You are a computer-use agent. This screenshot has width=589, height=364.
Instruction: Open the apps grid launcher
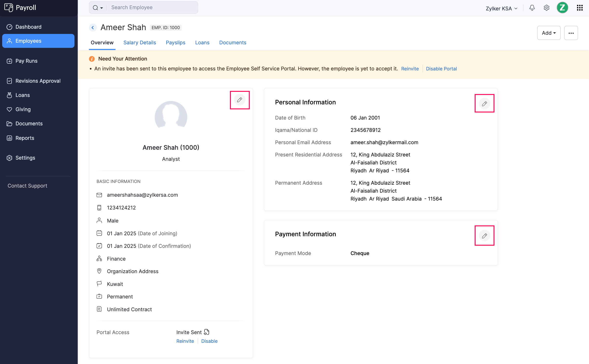click(x=580, y=8)
